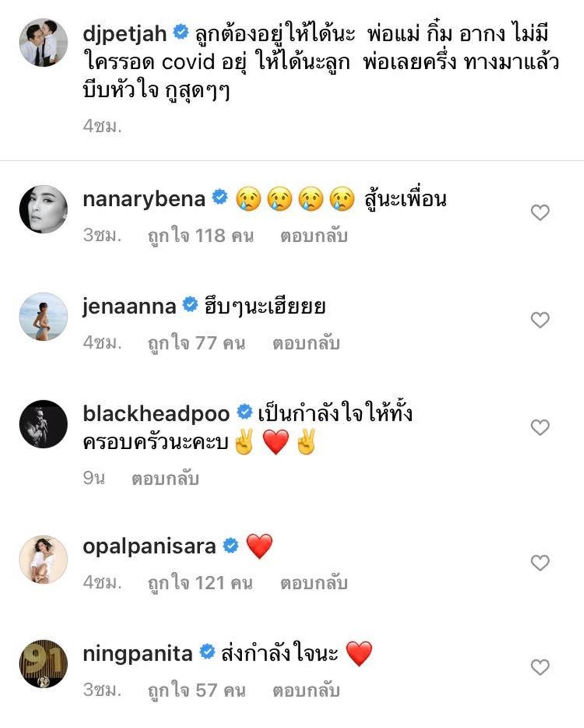Screen dimensions: 584x728
Task: Open nanarybena's profile avatar
Action: coord(43,209)
